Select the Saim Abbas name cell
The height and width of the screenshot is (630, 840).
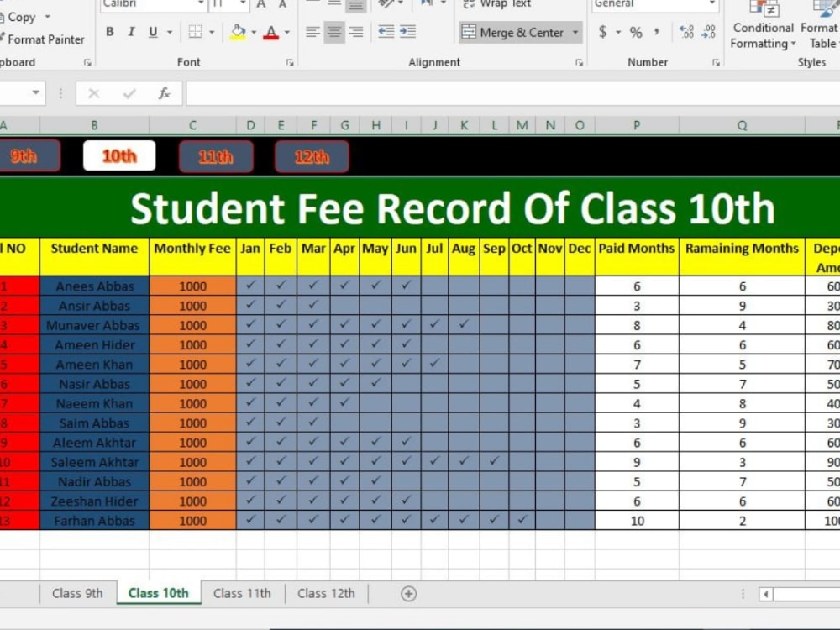point(94,423)
